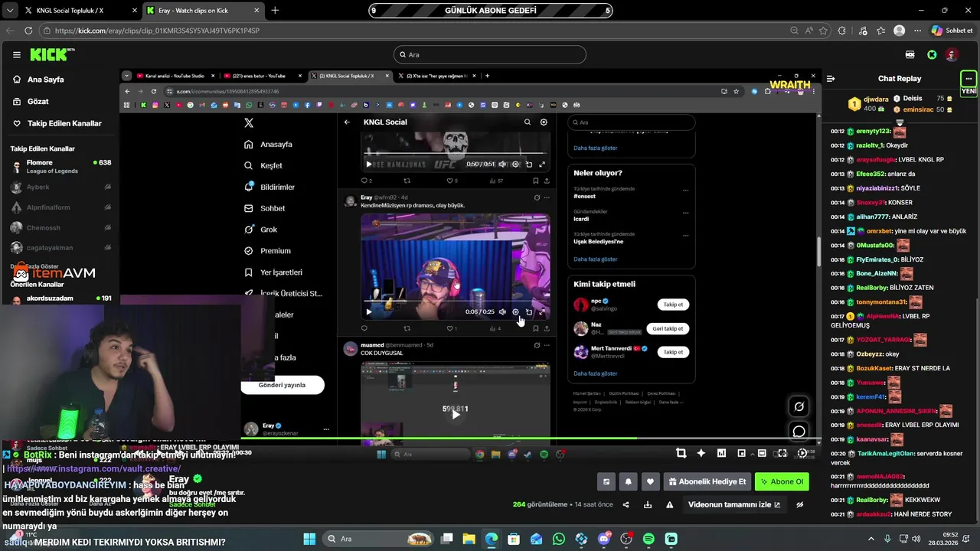Click sparkle icon on clip player
980x551 pixels.
tap(701, 453)
